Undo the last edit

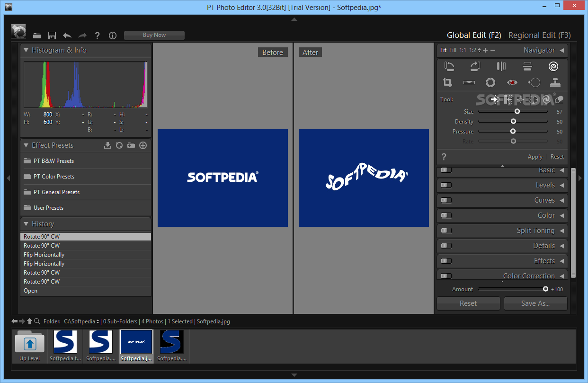(67, 36)
